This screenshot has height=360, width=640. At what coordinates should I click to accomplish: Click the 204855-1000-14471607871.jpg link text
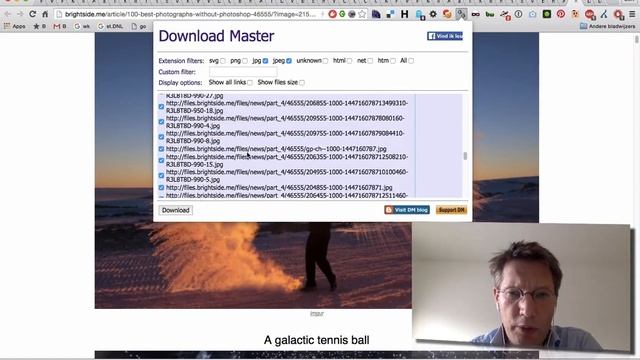point(279,188)
